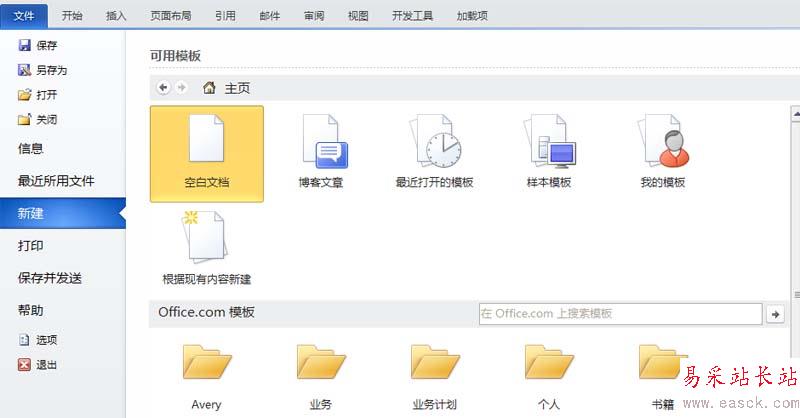The image size is (800, 418).
Task: Open 我的模板 my templates
Action: [663, 154]
